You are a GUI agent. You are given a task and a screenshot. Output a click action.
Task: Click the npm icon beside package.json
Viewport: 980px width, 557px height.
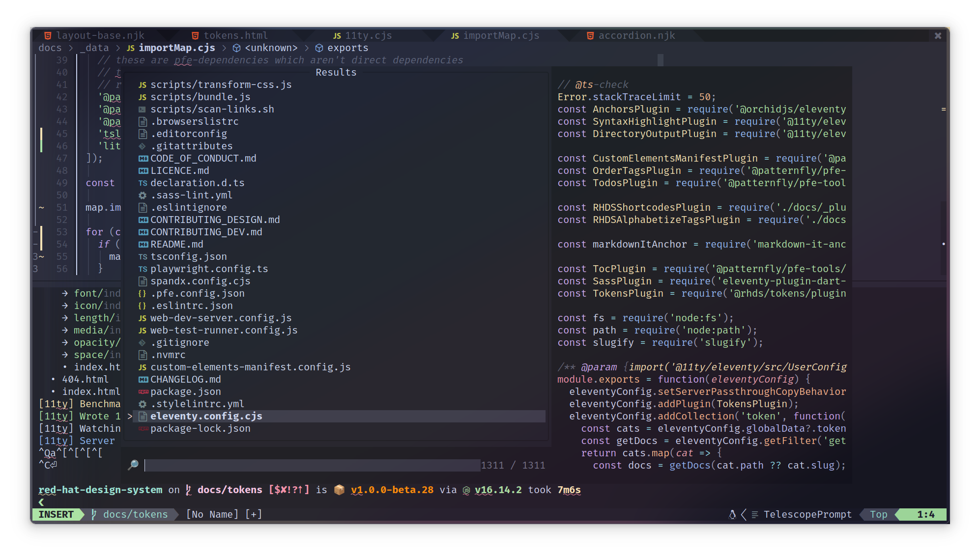pyautogui.click(x=143, y=391)
